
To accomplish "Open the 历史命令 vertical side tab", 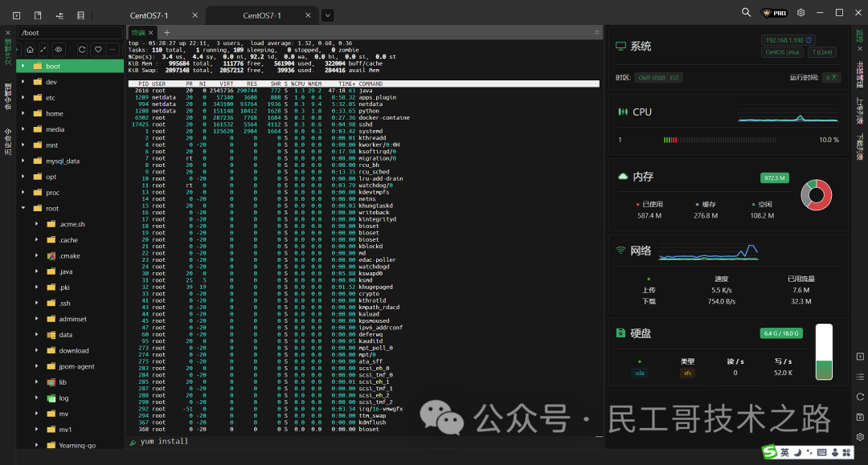I will coord(8,142).
